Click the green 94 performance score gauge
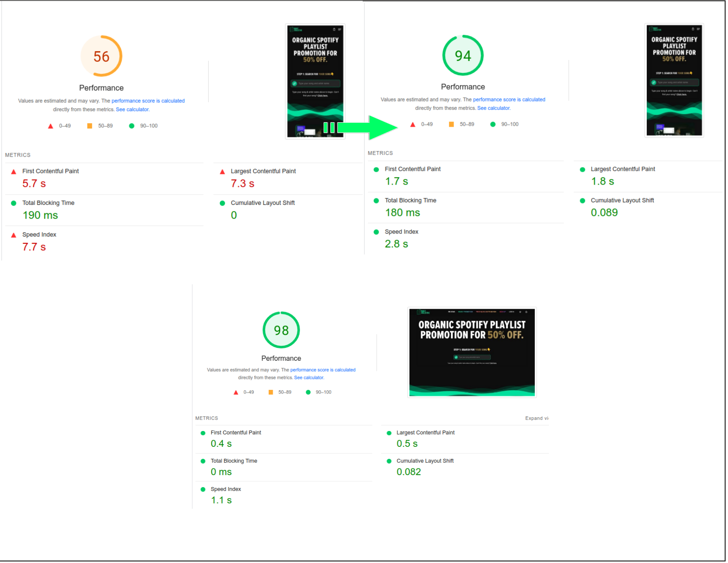Viewport: 728px width, 563px height. pos(463,55)
